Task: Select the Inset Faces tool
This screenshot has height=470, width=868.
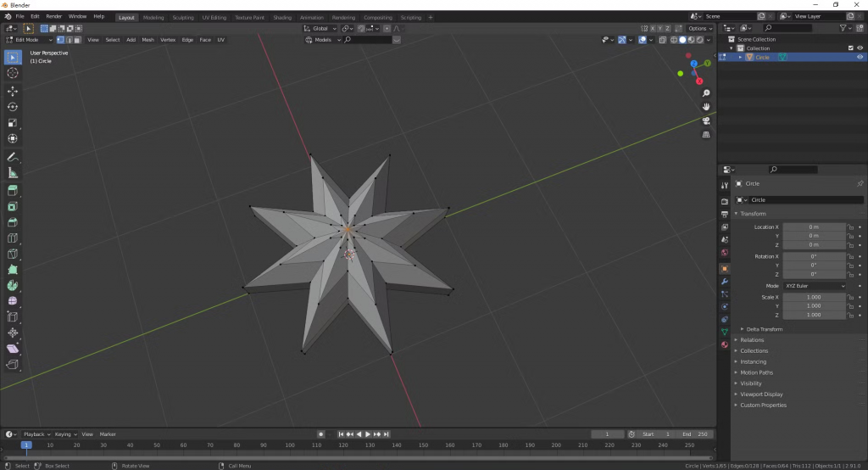Action: click(x=13, y=207)
